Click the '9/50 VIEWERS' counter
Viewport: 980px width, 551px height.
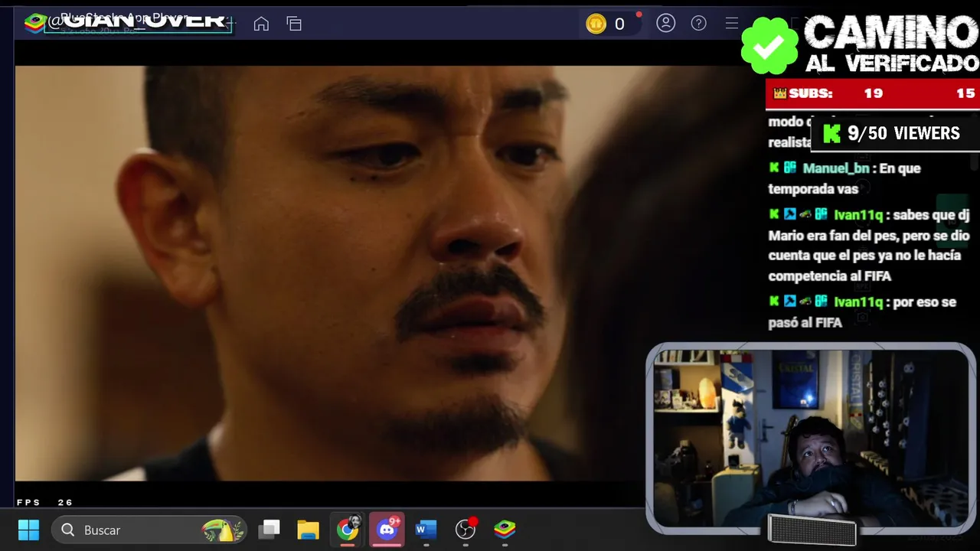pos(903,133)
